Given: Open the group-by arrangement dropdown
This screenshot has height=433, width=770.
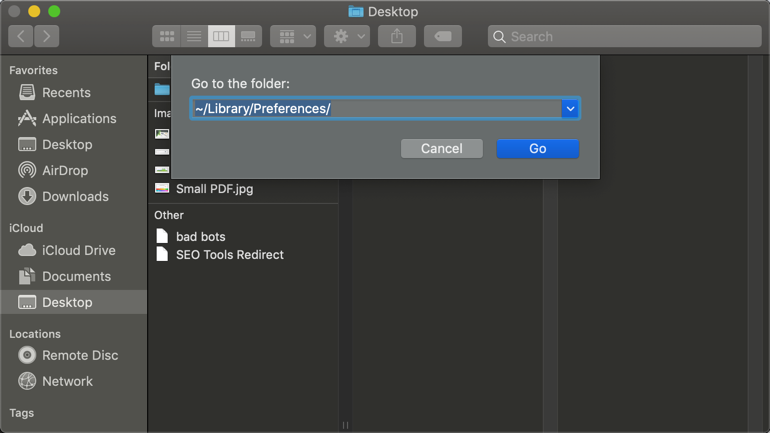Looking at the screenshot, I should click(x=293, y=37).
